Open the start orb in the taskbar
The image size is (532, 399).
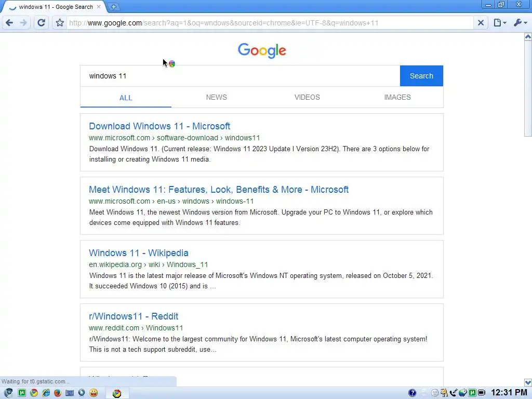tap(8, 393)
